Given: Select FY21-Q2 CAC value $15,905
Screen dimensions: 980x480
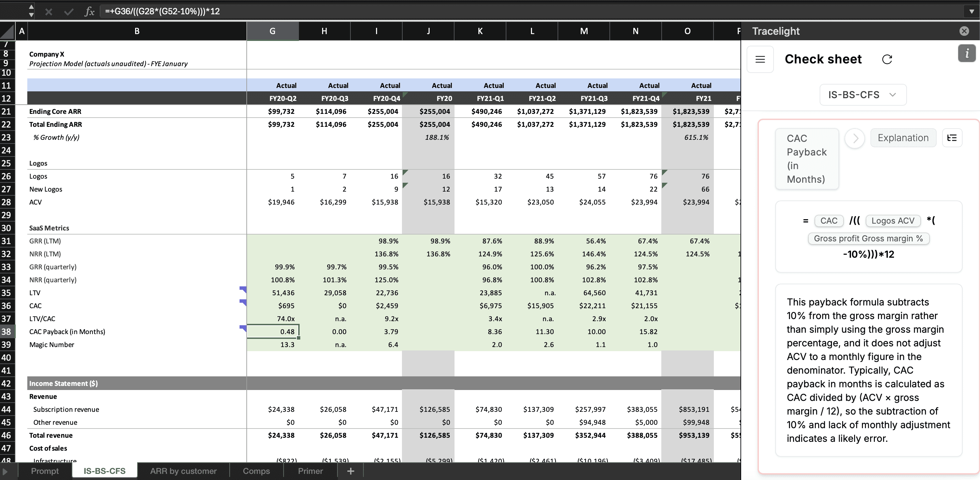Looking at the screenshot, I should [532, 306].
